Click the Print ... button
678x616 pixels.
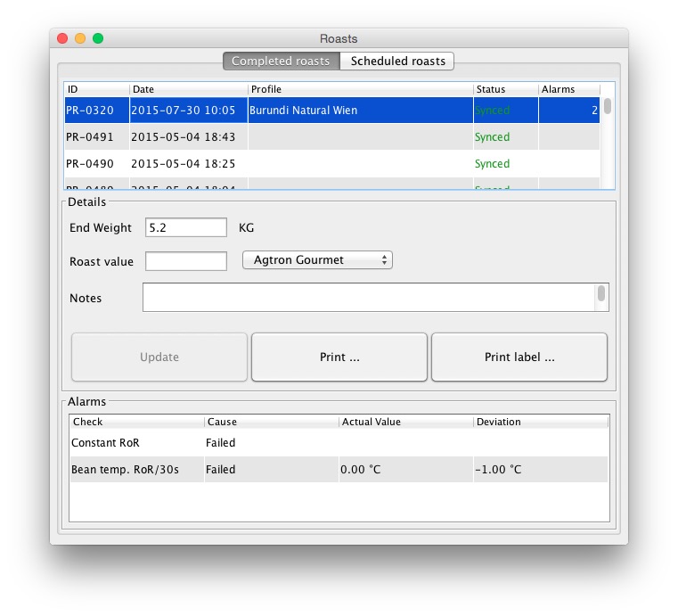coord(339,357)
